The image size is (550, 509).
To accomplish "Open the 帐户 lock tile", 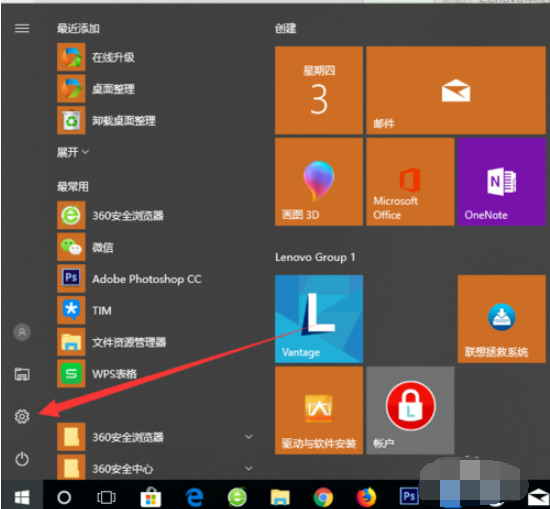I will pyautogui.click(x=410, y=410).
